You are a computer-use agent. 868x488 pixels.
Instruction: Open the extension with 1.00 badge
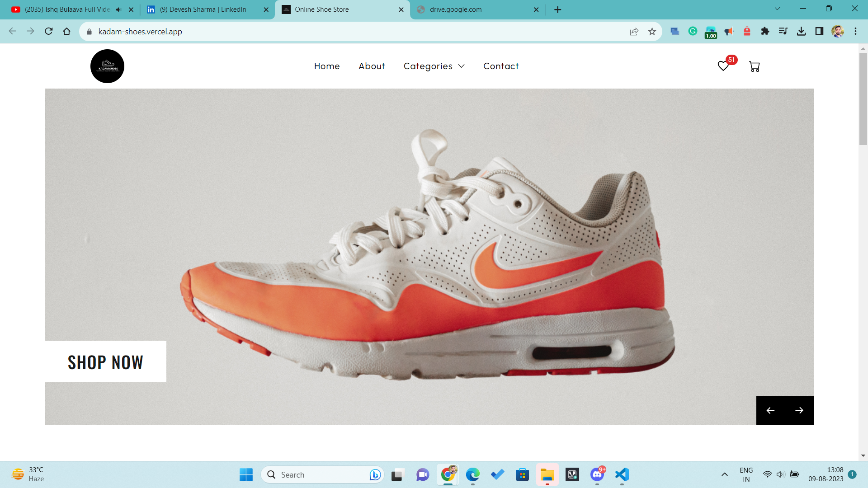tap(711, 32)
